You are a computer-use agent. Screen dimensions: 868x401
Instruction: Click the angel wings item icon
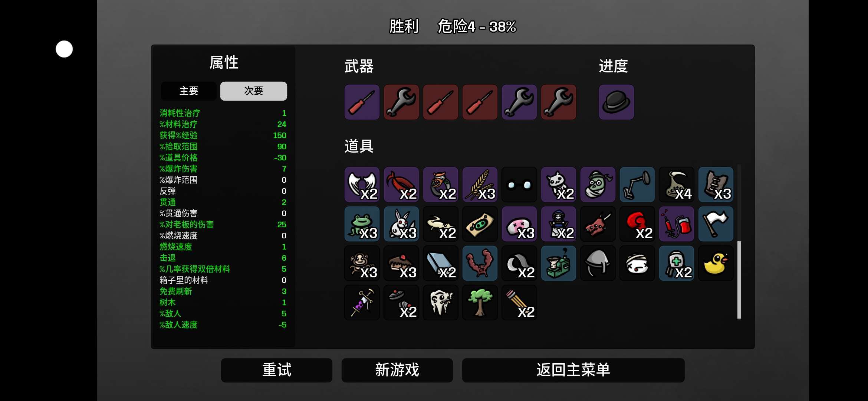point(362,185)
